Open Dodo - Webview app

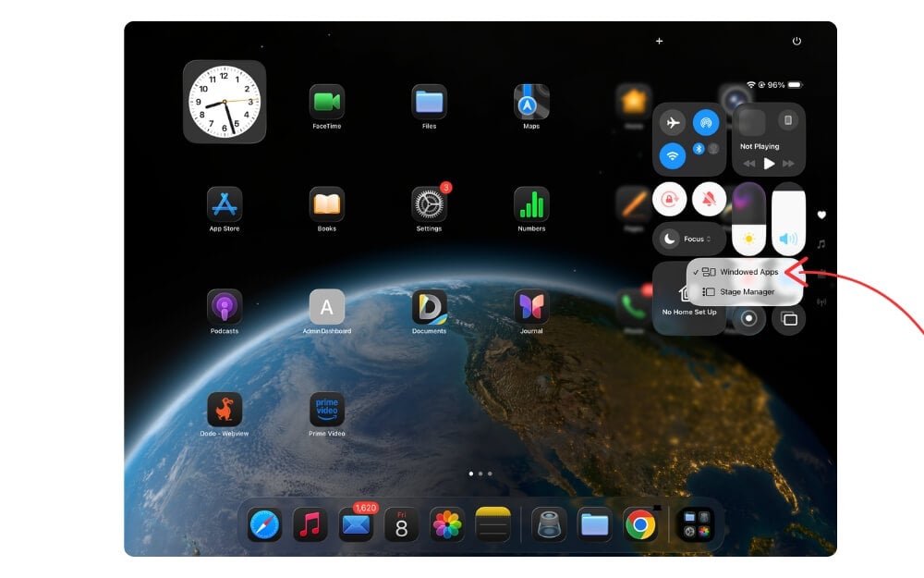click(x=225, y=410)
